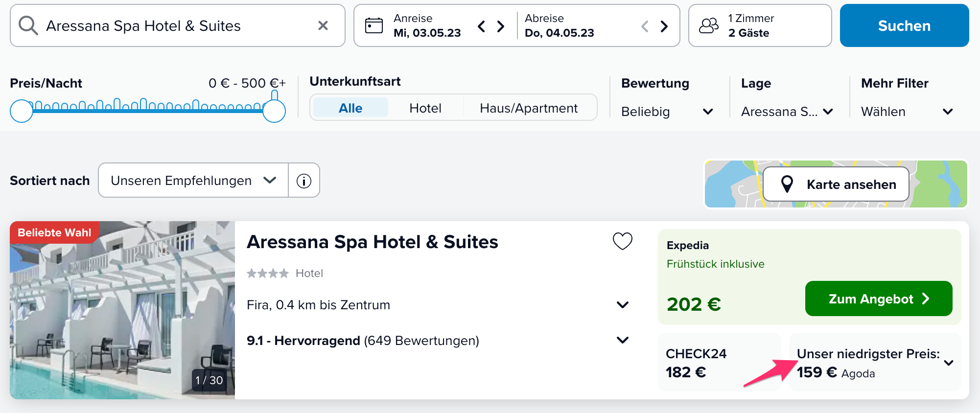Click the four-star hotel rating
Viewport: 980px width, 413px height.
tap(267, 273)
